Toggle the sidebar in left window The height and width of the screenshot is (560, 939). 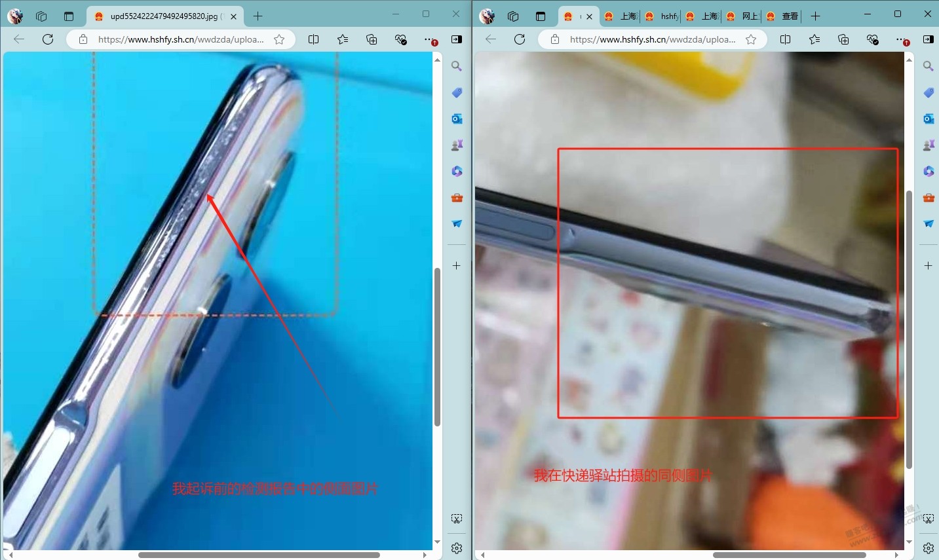[457, 39]
